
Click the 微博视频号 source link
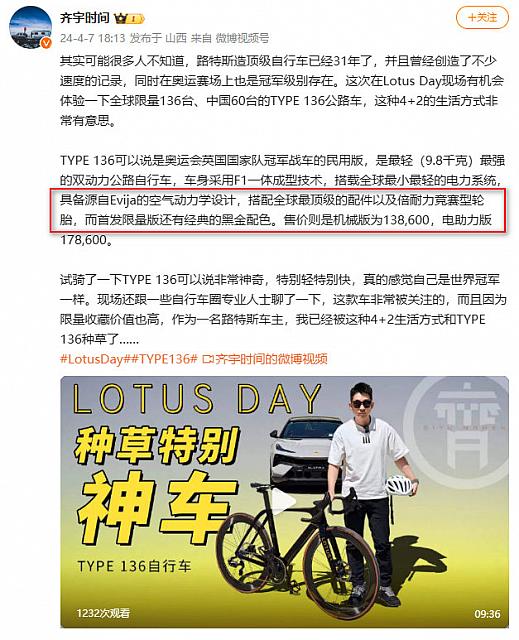(x=242, y=38)
